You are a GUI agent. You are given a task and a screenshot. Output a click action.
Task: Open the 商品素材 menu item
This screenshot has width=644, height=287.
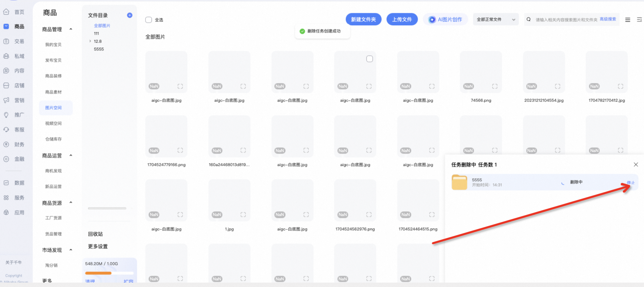[x=53, y=92]
